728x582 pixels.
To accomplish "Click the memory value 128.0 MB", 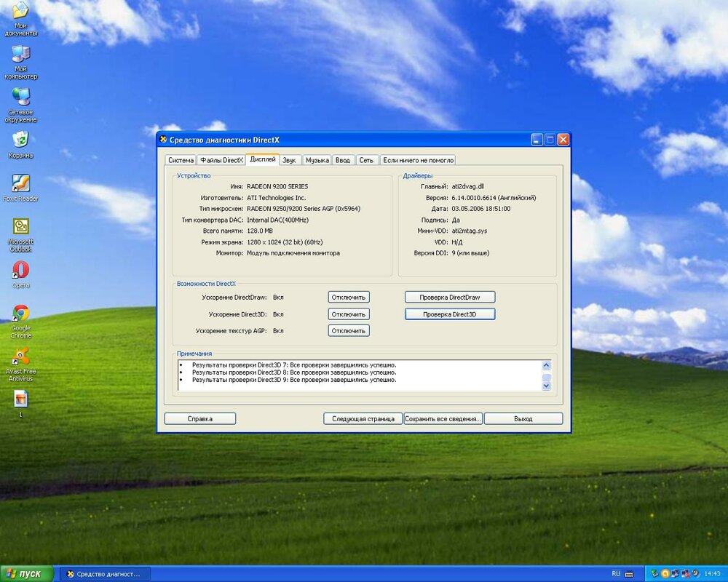I will point(260,231).
